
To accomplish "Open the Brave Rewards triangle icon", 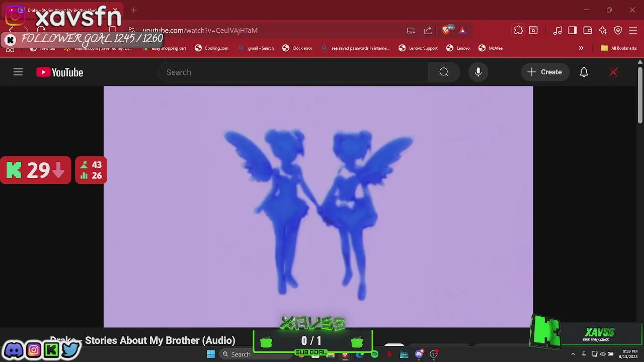I will click(462, 30).
